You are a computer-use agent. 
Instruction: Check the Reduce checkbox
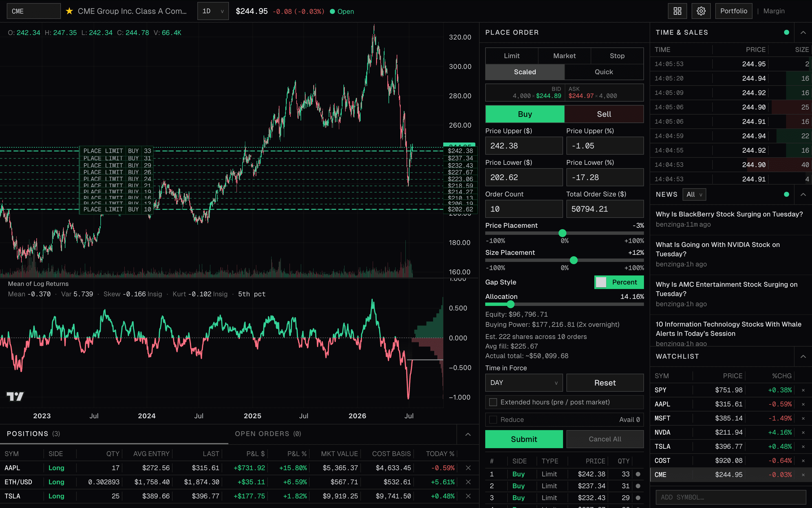coord(493,420)
